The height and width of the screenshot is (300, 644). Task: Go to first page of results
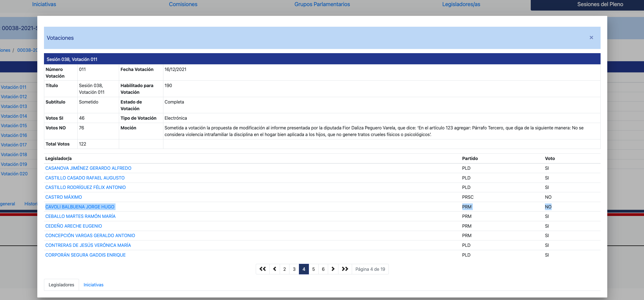tap(262, 269)
